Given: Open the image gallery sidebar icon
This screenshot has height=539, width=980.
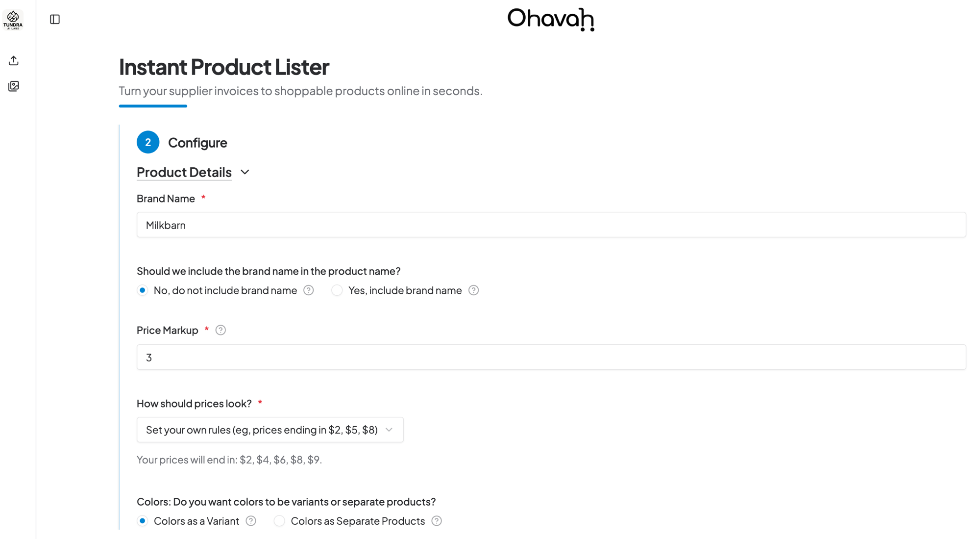Looking at the screenshot, I should click(14, 86).
